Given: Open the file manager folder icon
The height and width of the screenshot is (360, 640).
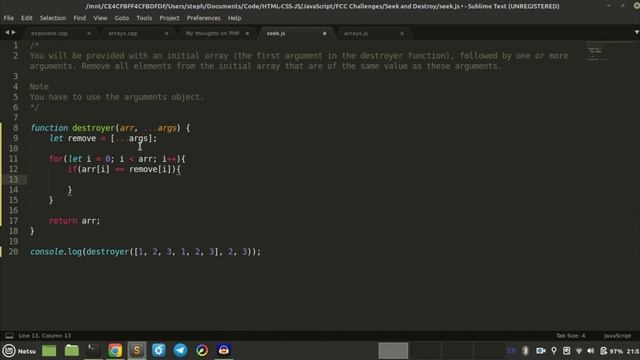Looking at the screenshot, I should click(x=71, y=351).
